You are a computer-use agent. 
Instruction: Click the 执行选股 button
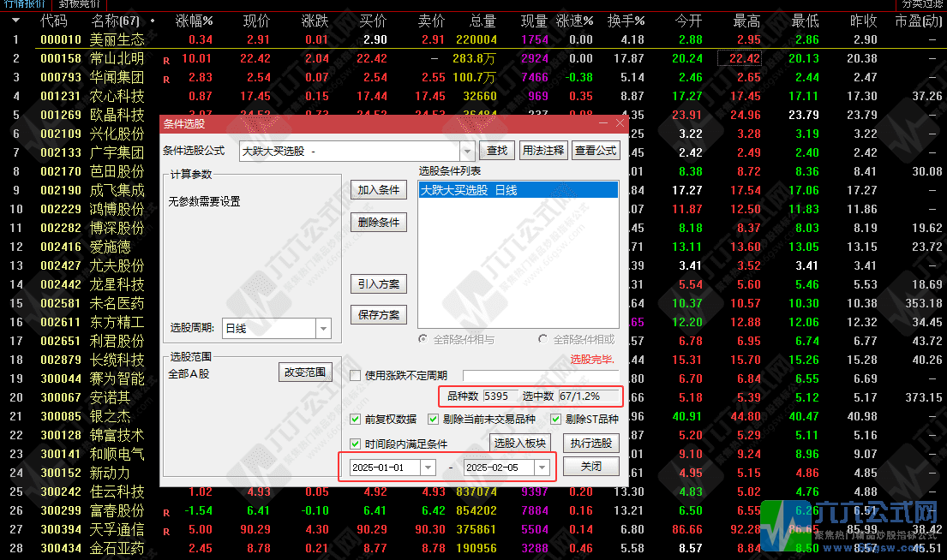coord(590,443)
